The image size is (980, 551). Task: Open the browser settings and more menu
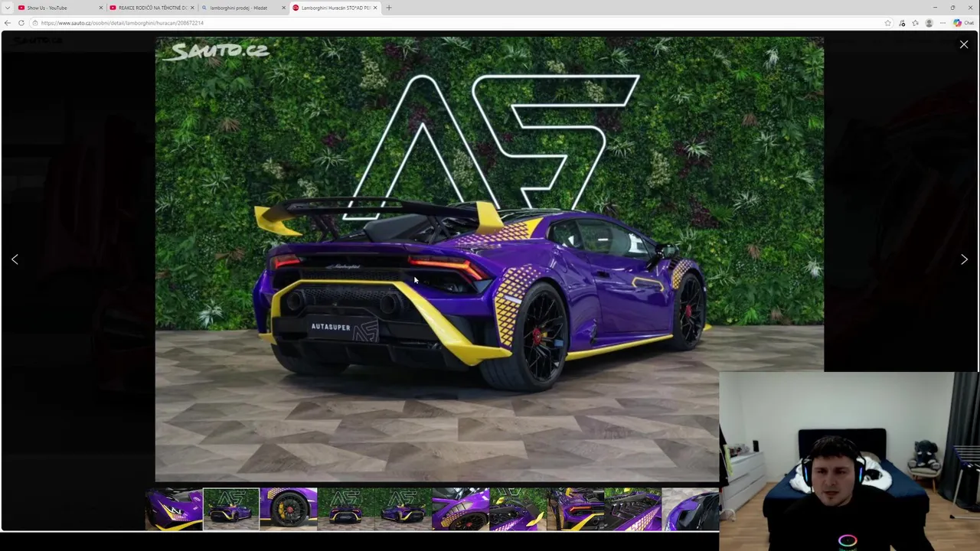tap(942, 23)
